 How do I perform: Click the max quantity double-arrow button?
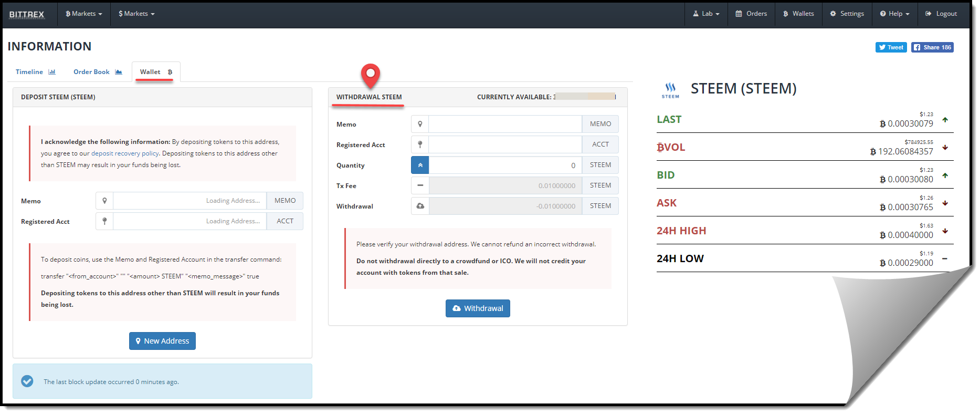tap(420, 165)
